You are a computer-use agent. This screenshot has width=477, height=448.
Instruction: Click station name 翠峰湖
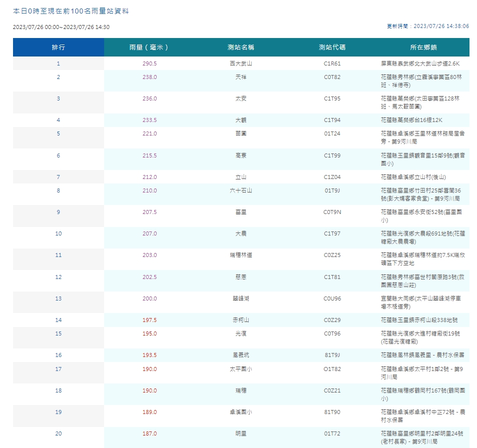[x=241, y=298]
